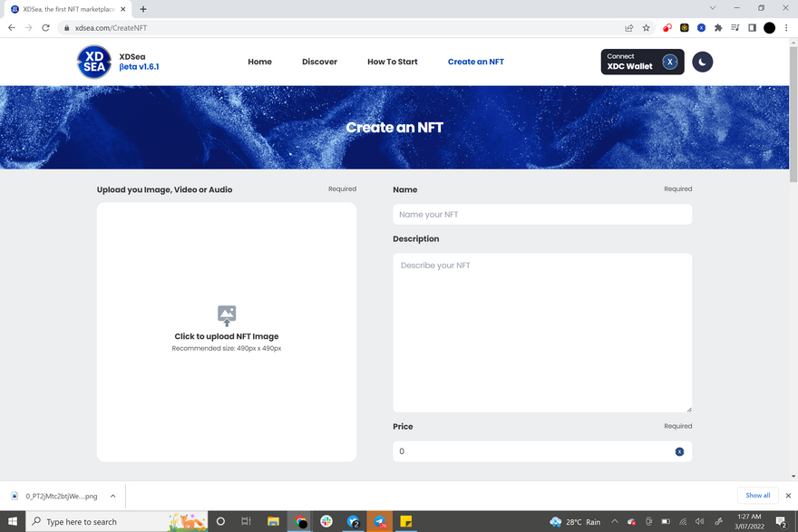Image resolution: width=798 pixels, height=532 pixels.
Task: Open the browser Extensions puzzle icon
Action: [718, 28]
